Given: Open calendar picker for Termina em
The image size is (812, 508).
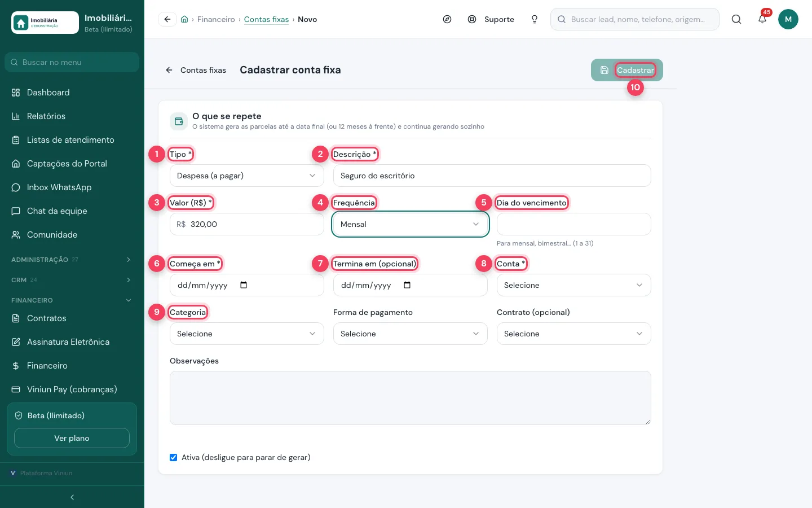Looking at the screenshot, I should (x=407, y=285).
